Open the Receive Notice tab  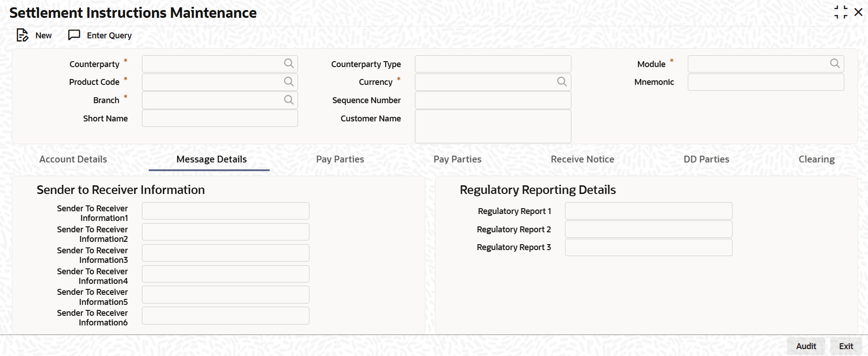(x=582, y=159)
